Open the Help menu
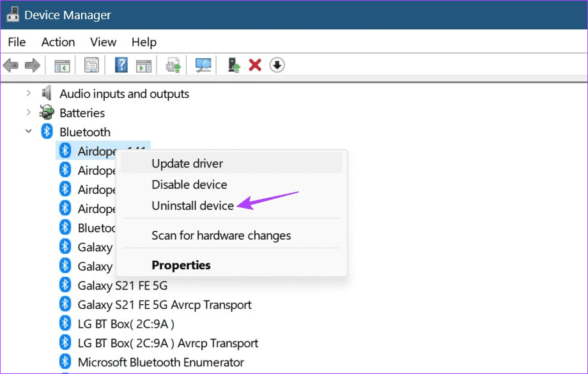The width and height of the screenshot is (588, 374). click(x=144, y=42)
